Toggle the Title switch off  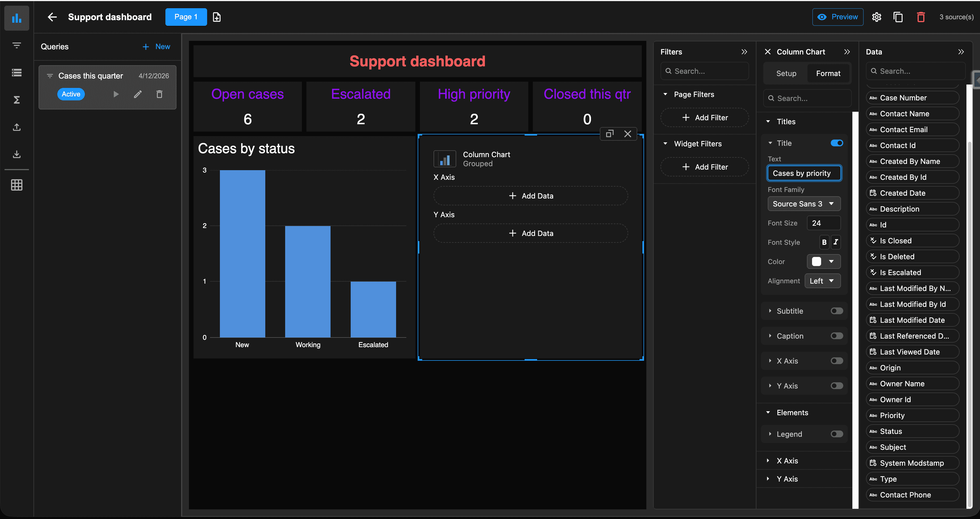(837, 143)
